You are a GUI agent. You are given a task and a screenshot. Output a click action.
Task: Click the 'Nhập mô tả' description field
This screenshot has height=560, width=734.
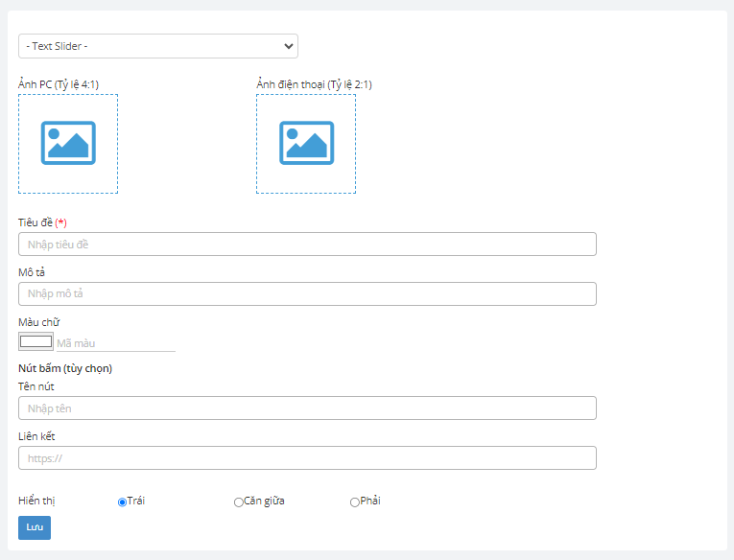[x=307, y=293]
